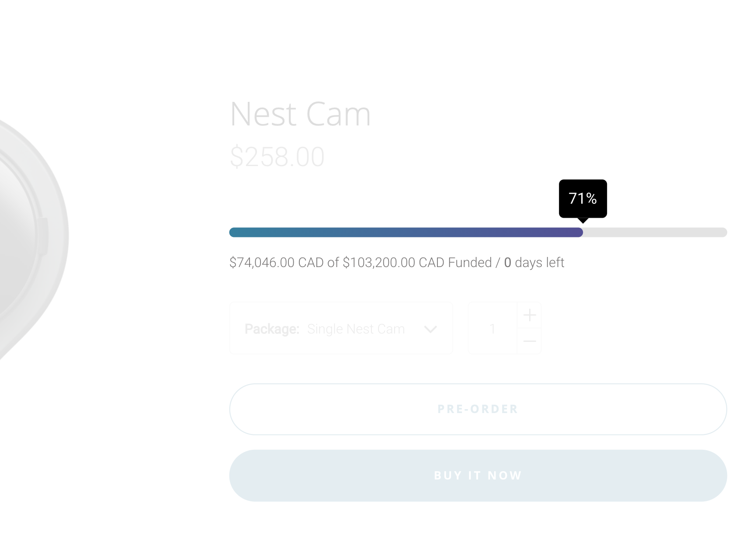Screen dimensions: 756x535
Task: Click the quantity input field showing 1
Action: coord(492,328)
